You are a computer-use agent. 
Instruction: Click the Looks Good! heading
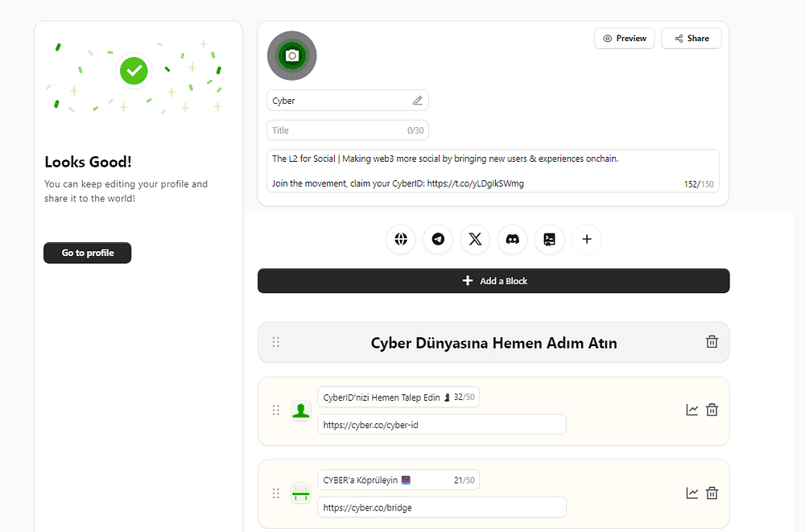click(89, 163)
